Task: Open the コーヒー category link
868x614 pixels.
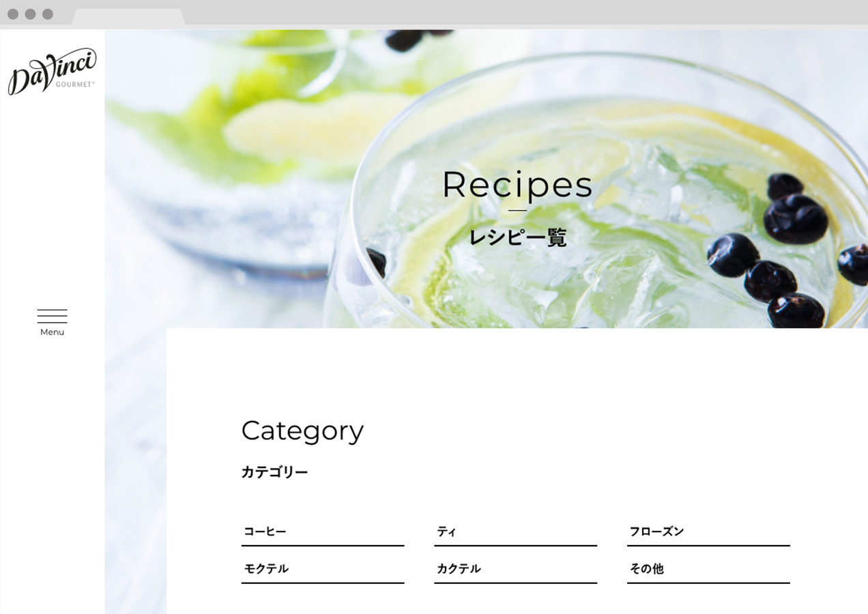Action: coord(323,532)
